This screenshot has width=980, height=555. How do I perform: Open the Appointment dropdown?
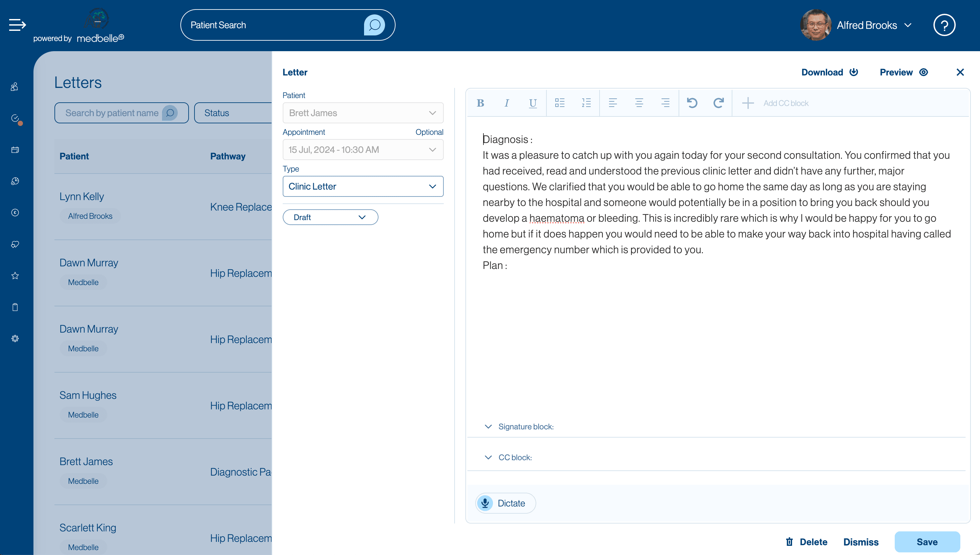click(363, 150)
